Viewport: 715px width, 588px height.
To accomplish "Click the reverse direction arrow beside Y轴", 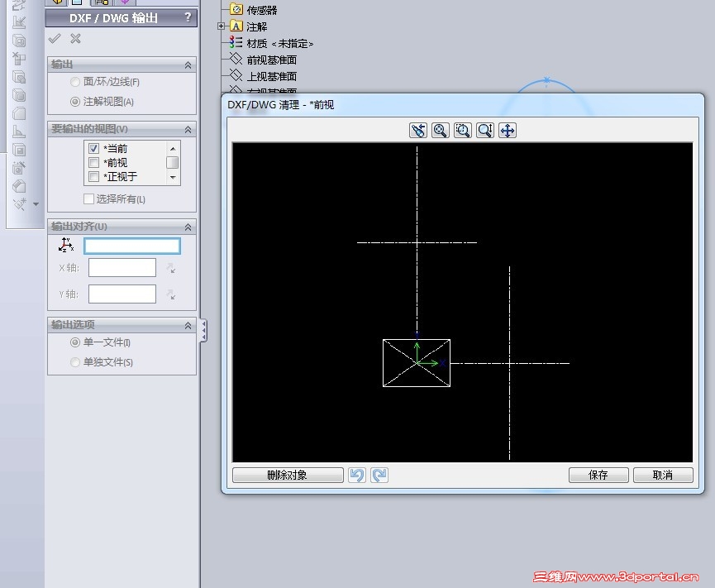I will click(171, 294).
